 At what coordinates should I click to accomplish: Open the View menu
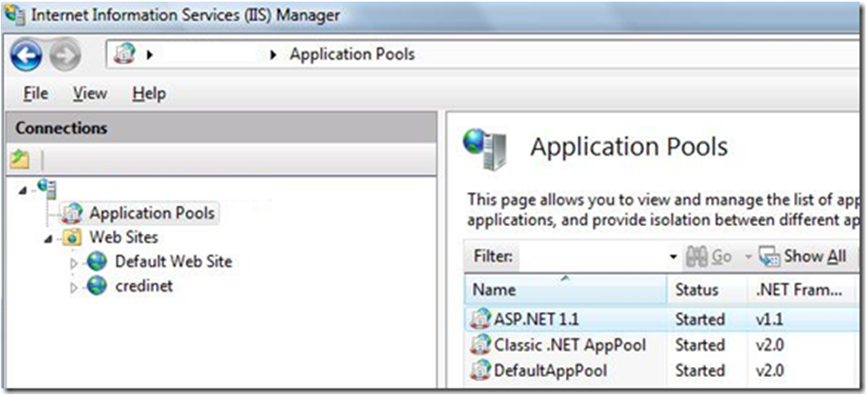90,94
